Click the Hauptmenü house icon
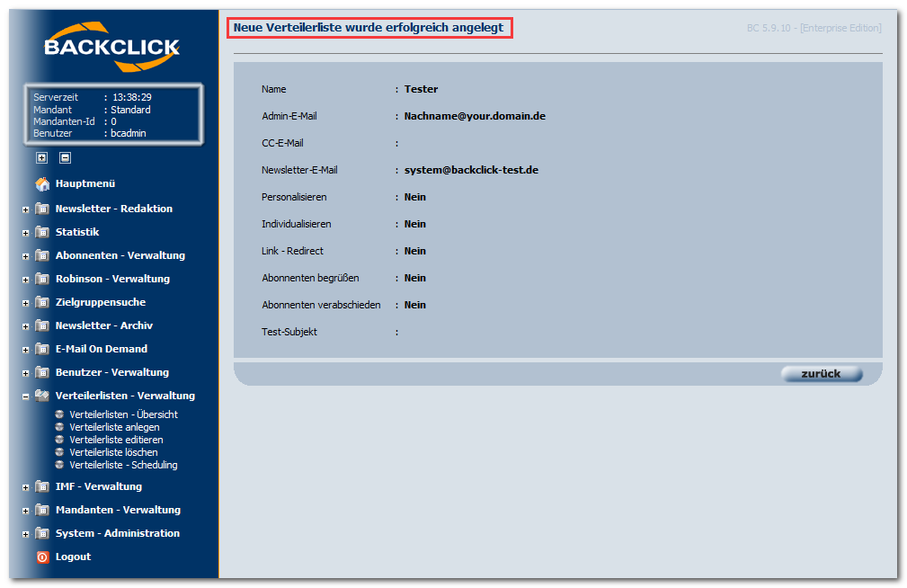 pos(42,184)
